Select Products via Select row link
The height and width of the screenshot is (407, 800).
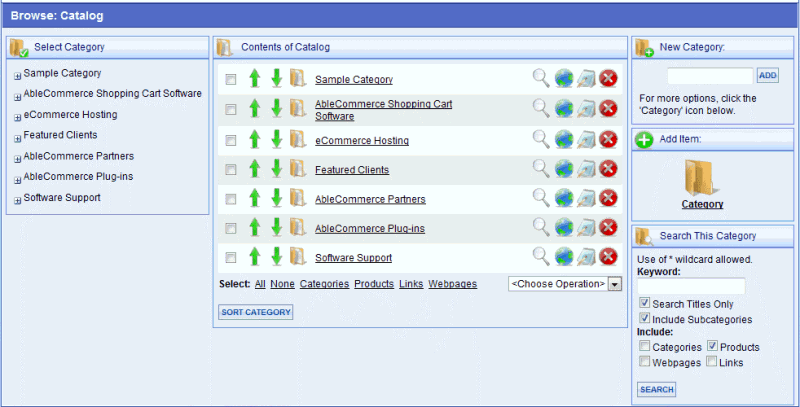(374, 284)
